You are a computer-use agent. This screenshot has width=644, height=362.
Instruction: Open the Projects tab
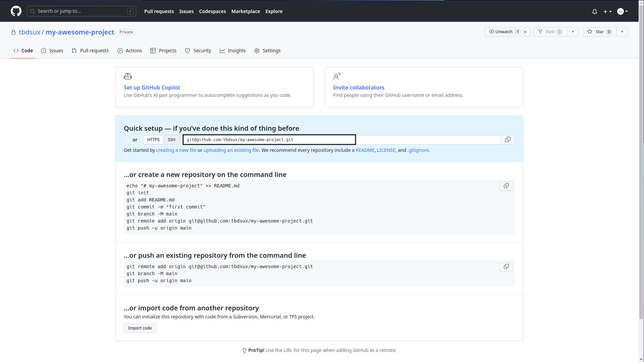tap(163, 51)
